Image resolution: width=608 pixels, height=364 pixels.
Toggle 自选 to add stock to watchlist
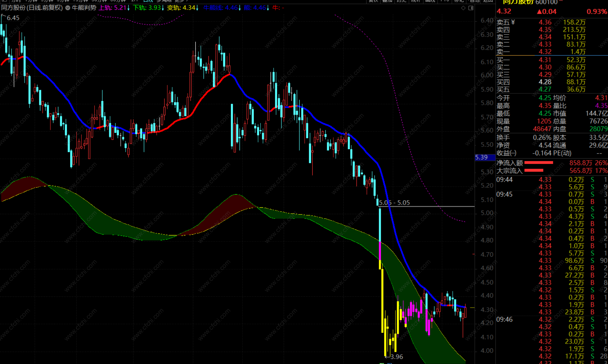[474, 1]
